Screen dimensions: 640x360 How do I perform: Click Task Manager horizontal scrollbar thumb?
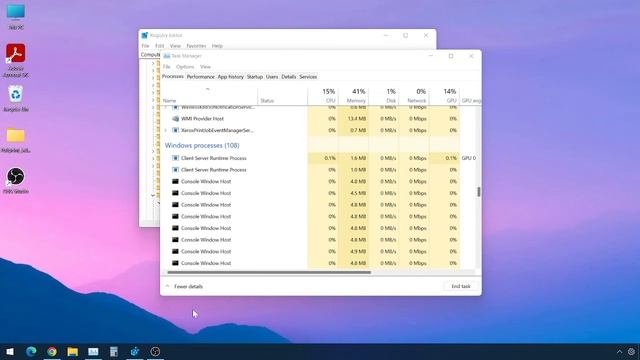269,272
